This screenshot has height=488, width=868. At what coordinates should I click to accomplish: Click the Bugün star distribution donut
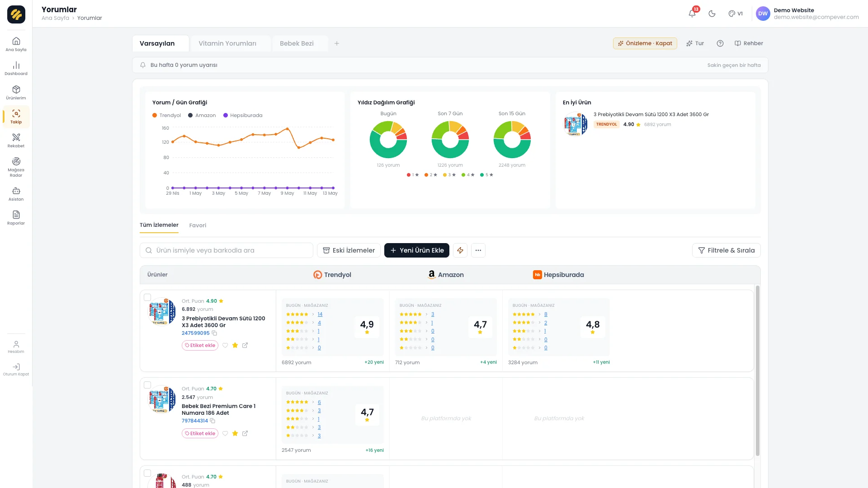pos(388,140)
